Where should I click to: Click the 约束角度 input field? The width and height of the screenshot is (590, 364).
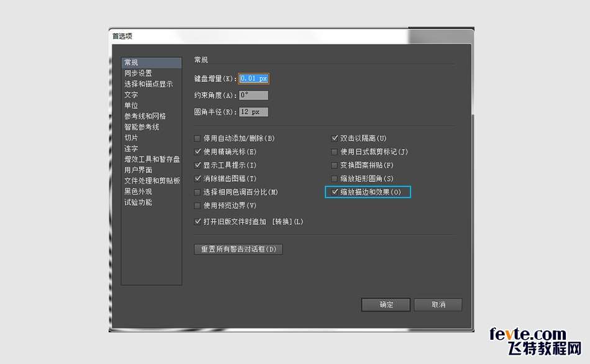(x=253, y=95)
